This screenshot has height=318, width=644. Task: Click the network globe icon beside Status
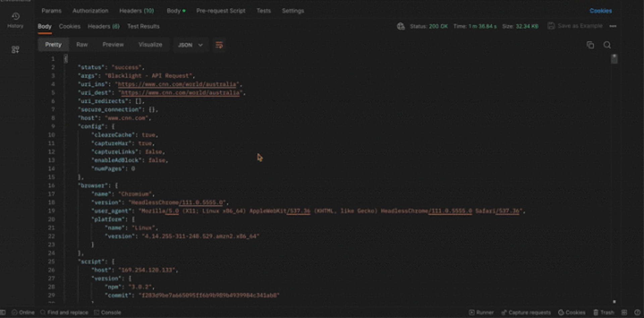point(401,26)
